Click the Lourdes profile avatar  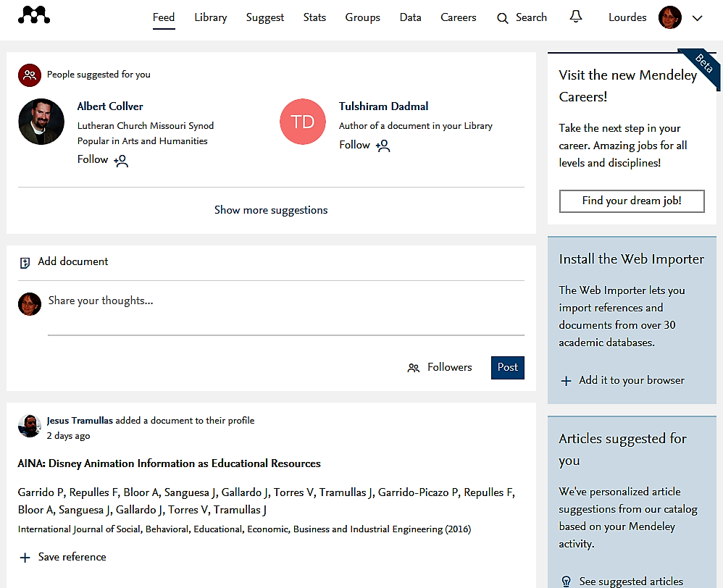click(x=670, y=17)
